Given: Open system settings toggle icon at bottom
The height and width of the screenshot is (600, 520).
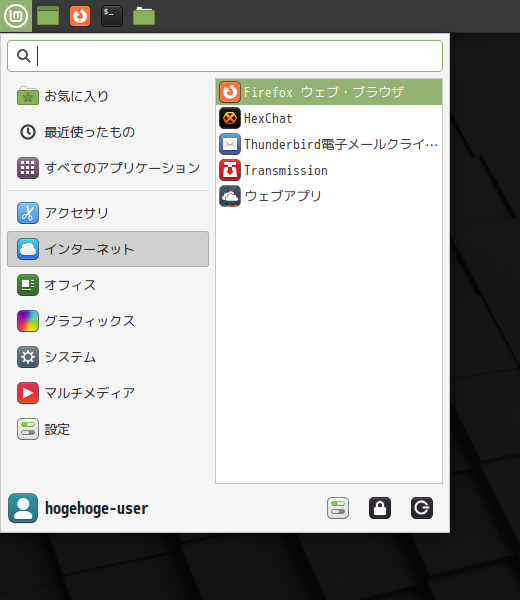Looking at the screenshot, I should [338, 508].
